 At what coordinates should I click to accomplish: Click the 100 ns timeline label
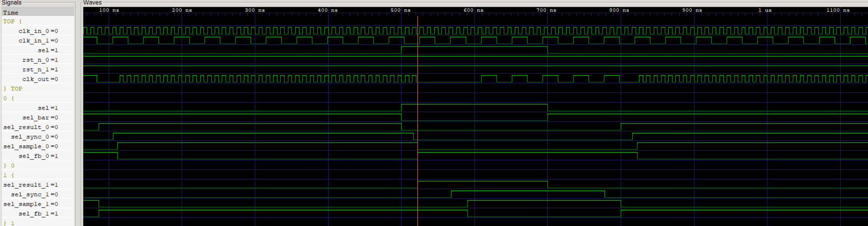(109, 10)
